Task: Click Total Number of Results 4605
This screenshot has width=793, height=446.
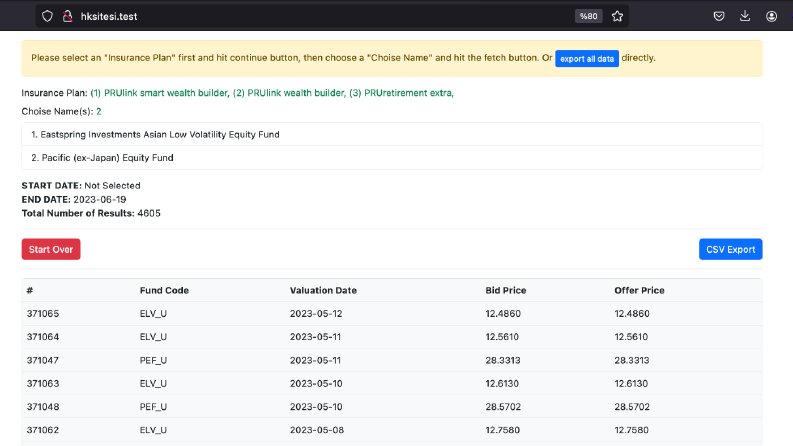Action: [149, 213]
